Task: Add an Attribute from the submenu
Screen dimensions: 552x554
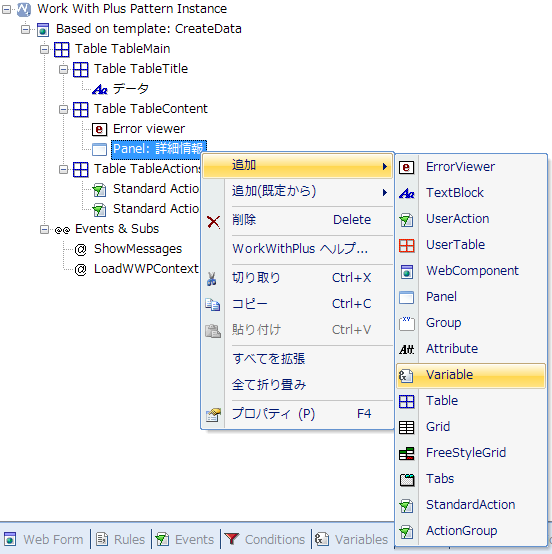Action: [x=471, y=349]
